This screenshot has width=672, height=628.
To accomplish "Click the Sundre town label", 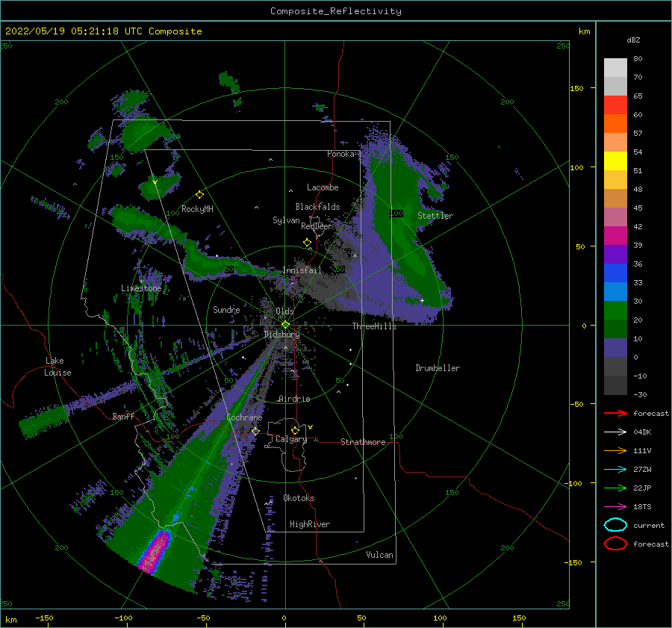I will tap(226, 309).
